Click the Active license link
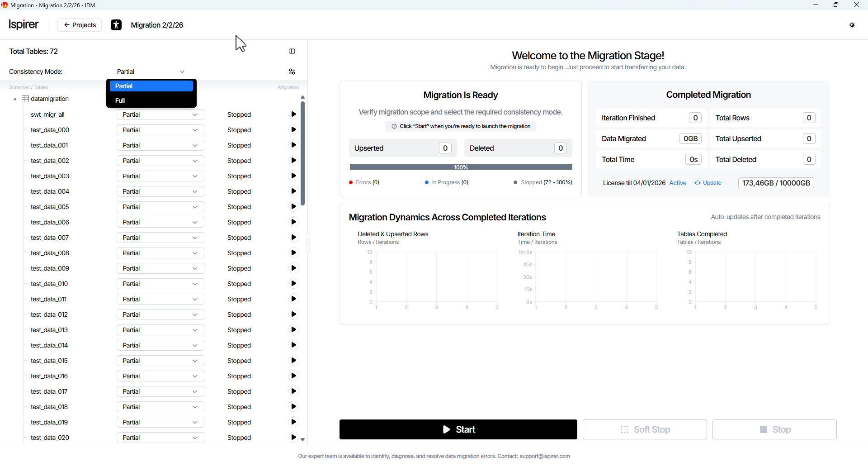 (677, 183)
